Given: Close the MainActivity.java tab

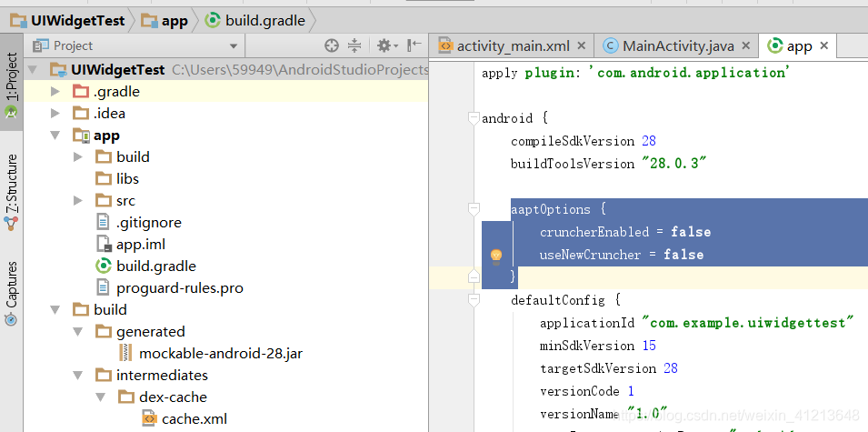Looking at the screenshot, I should (746, 45).
